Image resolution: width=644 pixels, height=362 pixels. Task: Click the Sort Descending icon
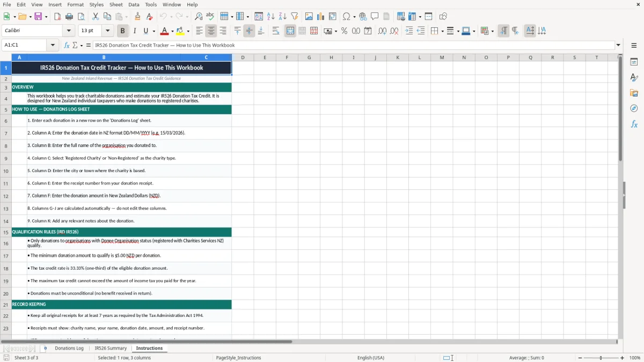(x=283, y=17)
